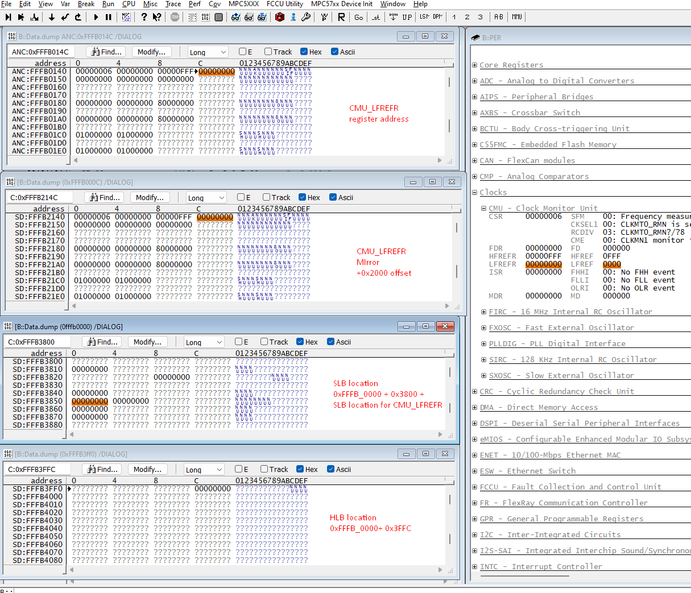Click the Step Over toolbar icon
This screenshot has height=593, width=691.
pyautogui.click(x=21, y=17)
